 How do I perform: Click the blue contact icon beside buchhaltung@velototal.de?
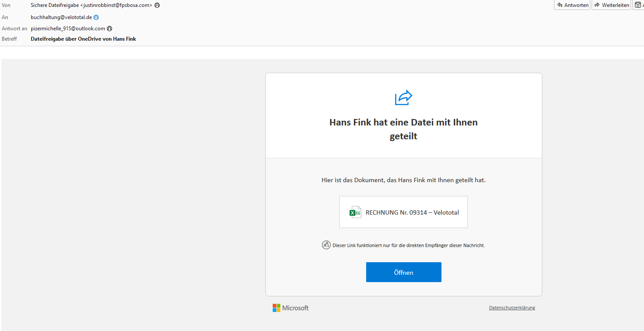click(x=96, y=17)
